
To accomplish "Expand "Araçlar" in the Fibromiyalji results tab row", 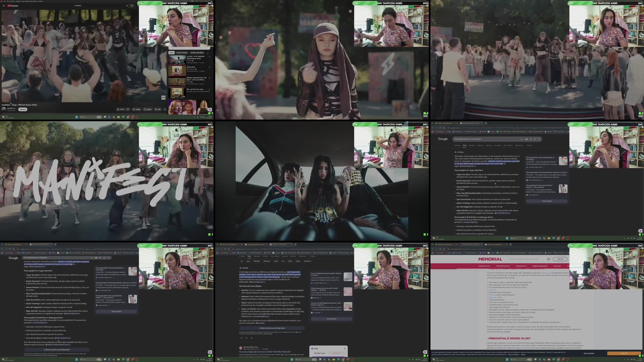I will tap(529, 145).
